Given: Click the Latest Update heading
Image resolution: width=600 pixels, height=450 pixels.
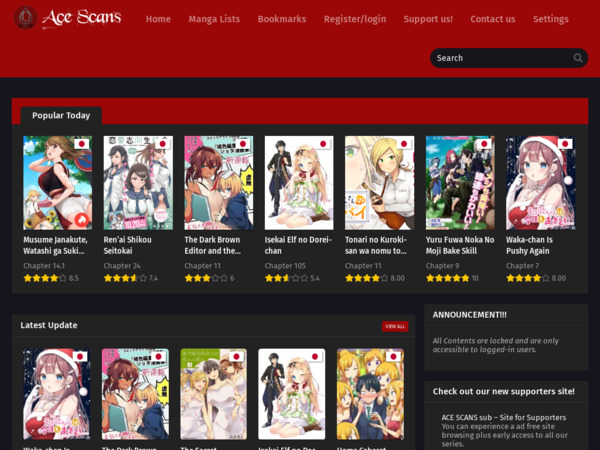Looking at the screenshot, I should [49, 325].
